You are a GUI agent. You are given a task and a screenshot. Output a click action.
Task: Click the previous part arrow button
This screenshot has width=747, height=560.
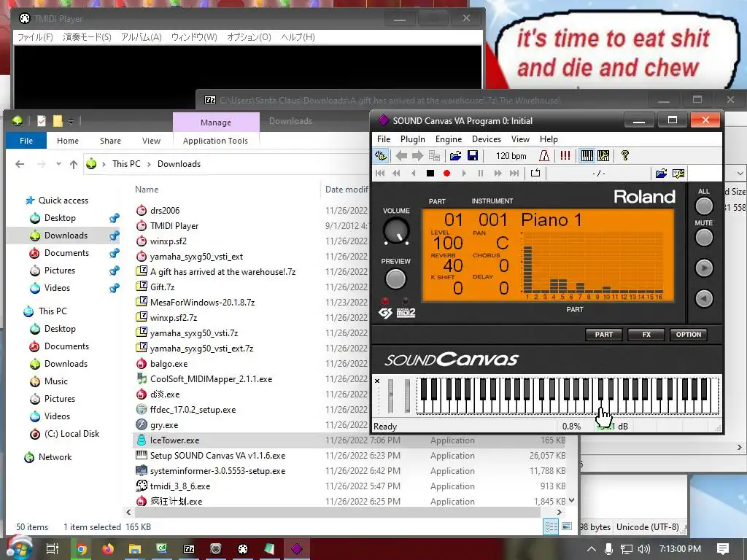[x=704, y=298]
